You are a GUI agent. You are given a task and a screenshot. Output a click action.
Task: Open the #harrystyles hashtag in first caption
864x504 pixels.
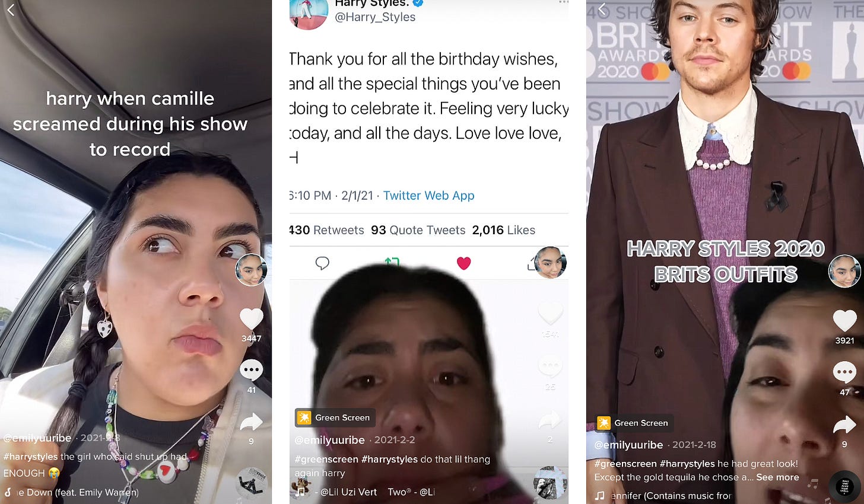tap(30, 457)
